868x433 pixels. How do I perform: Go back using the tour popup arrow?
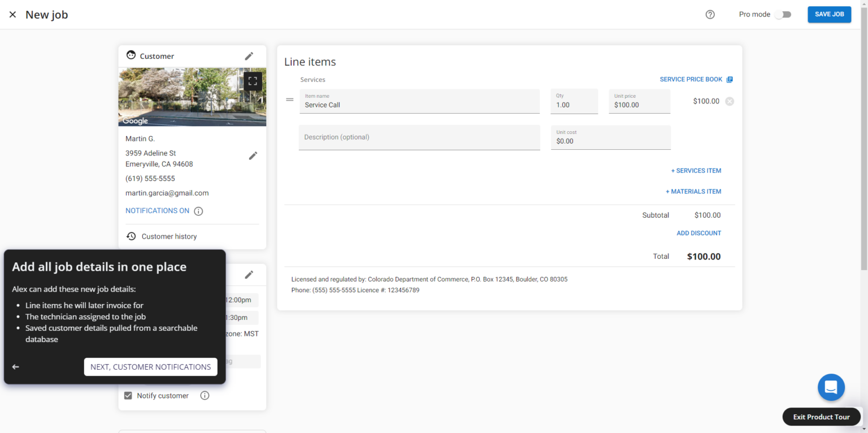[x=15, y=366]
